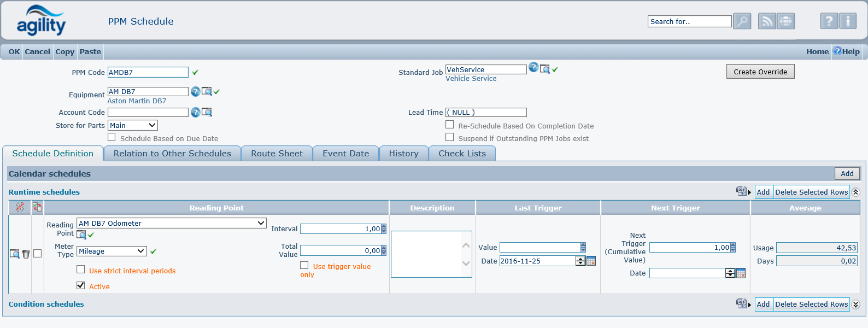The width and height of the screenshot is (868, 328).
Task: Switch to the Route Sheet tab
Action: tap(277, 154)
